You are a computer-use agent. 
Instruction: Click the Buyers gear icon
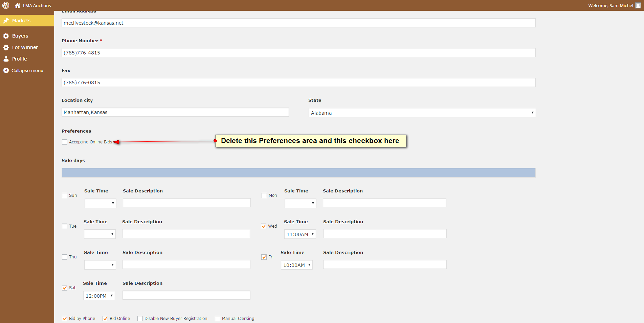[x=6, y=36]
